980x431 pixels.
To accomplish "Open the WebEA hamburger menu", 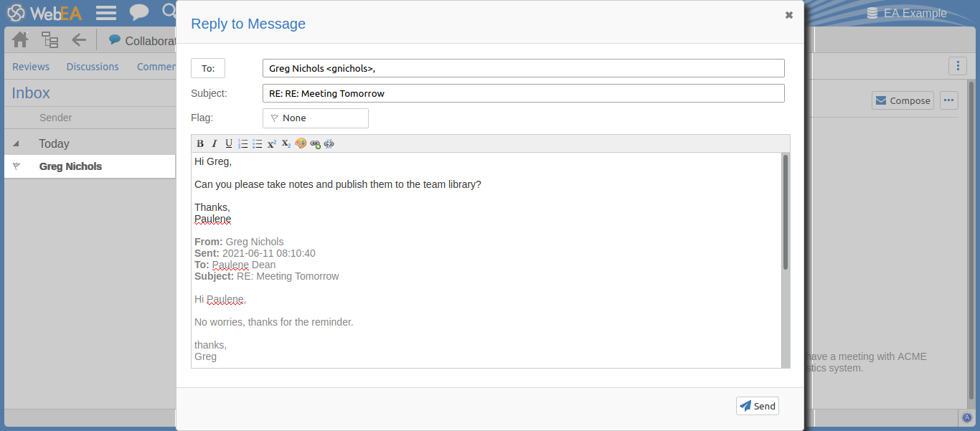I will click(x=106, y=12).
